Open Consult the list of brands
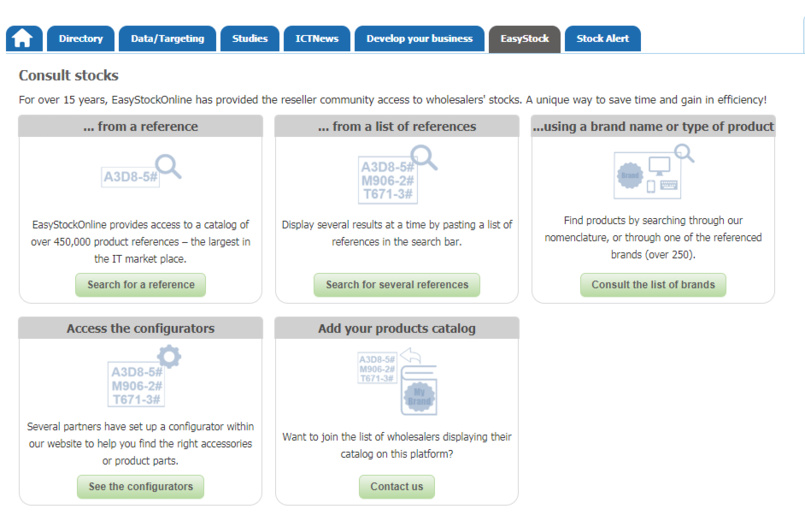Image resolution: width=805 pixels, height=515 pixels. (x=653, y=285)
